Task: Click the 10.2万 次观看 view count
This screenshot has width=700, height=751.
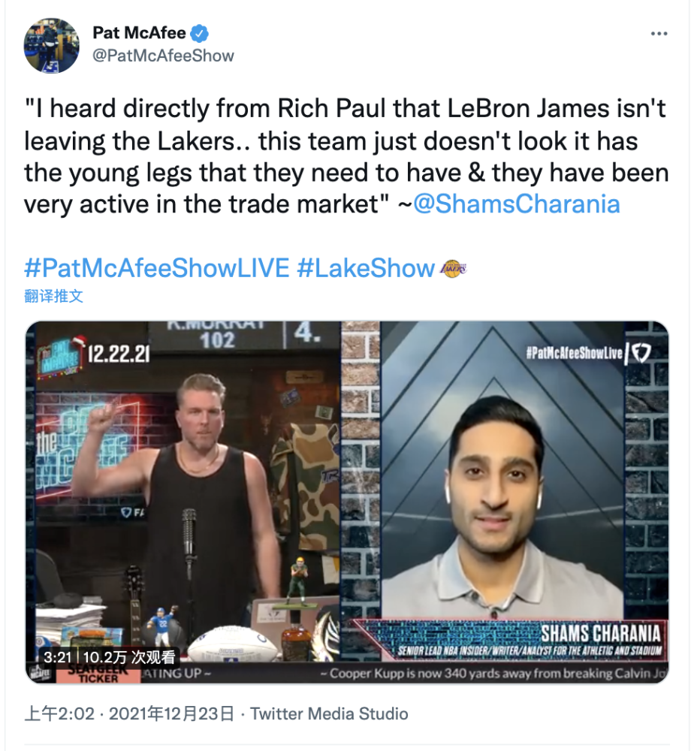Action: (129, 657)
